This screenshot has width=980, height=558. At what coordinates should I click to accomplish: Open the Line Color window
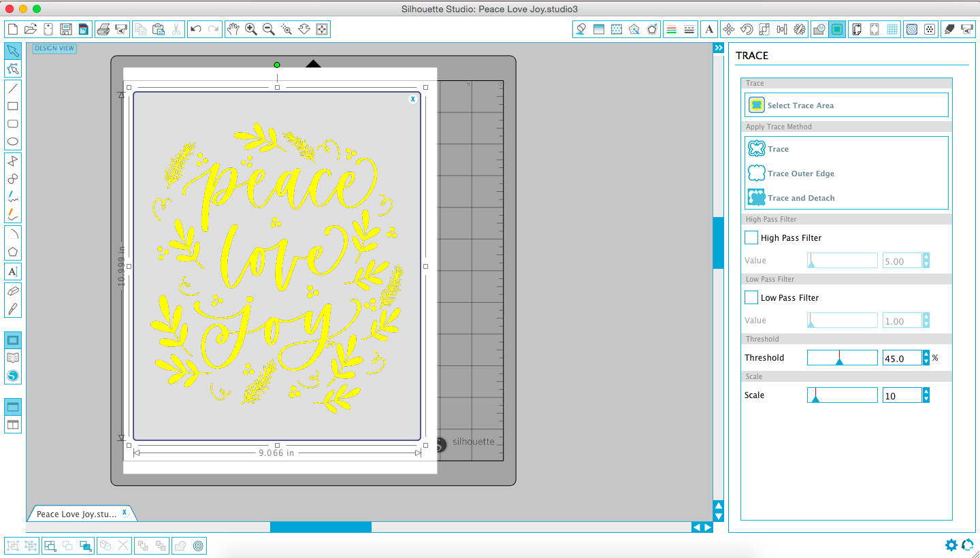[x=672, y=29]
